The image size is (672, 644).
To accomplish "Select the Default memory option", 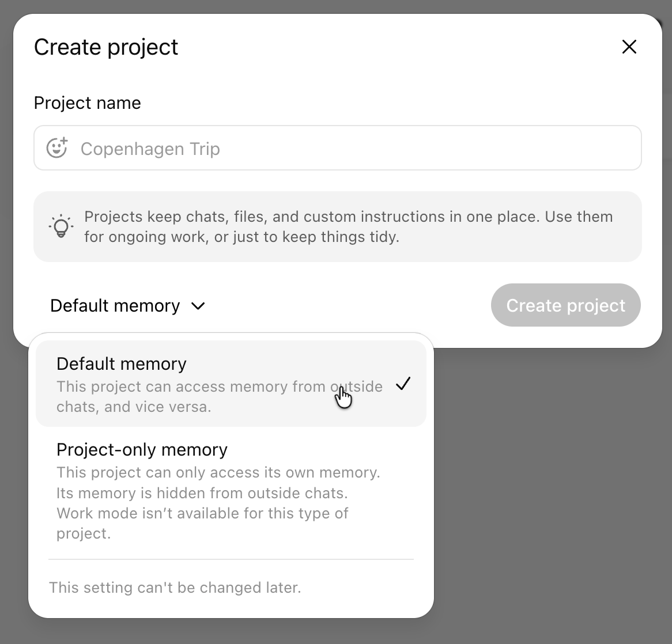I will point(231,384).
